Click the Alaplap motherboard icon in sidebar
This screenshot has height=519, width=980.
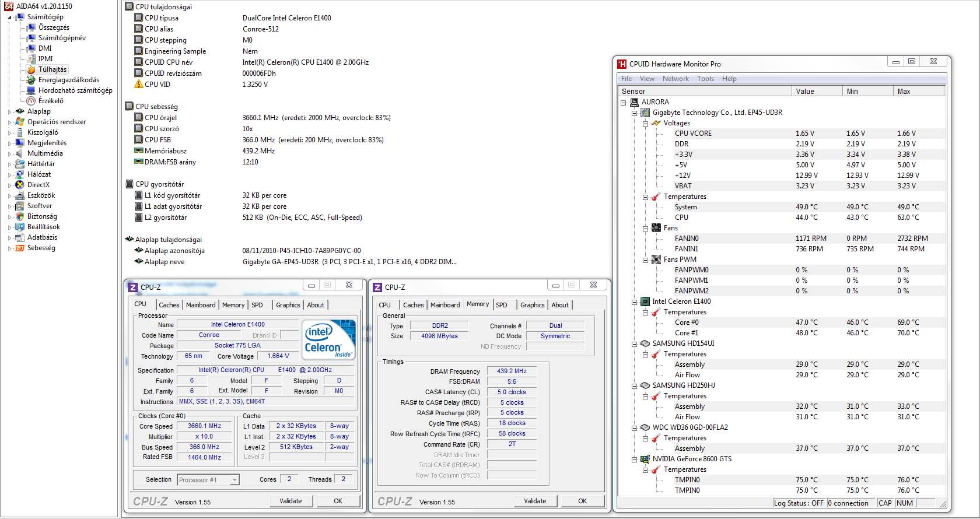point(20,111)
